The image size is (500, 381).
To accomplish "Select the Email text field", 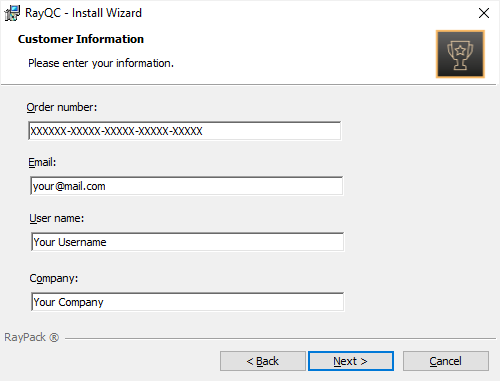I will [x=186, y=186].
